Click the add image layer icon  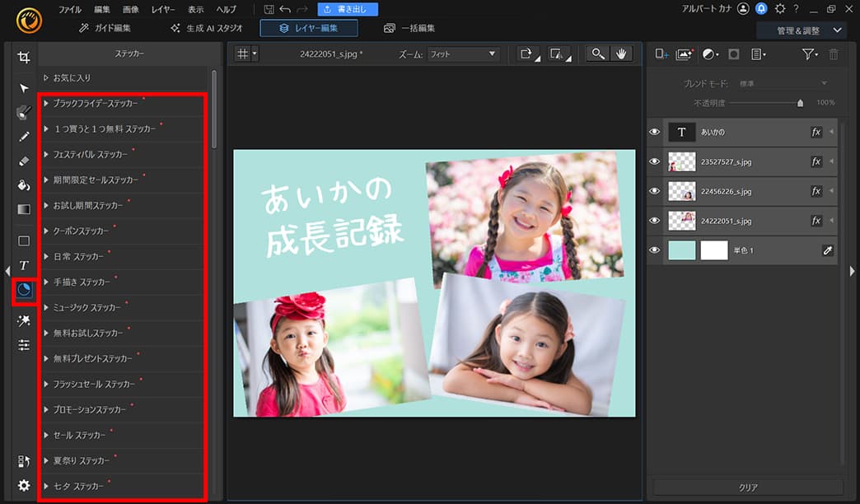pyautogui.click(x=684, y=54)
